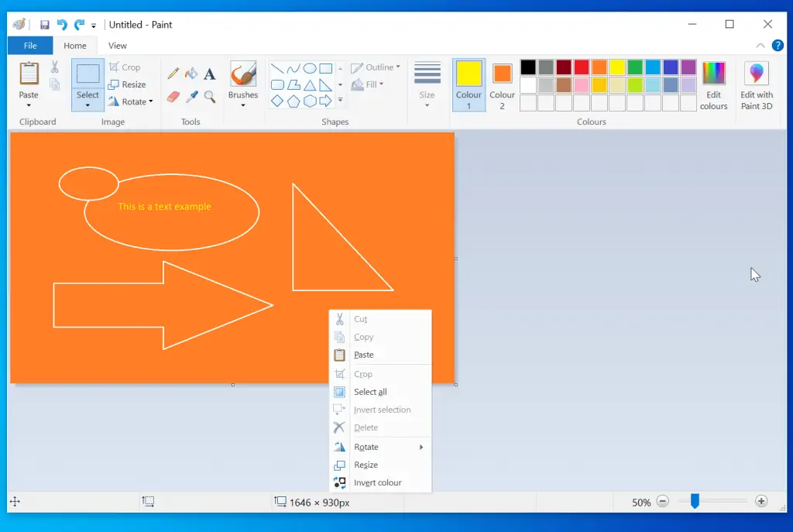Open the Edit colours dialog
This screenshot has height=532, width=793.
click(713, 85)
